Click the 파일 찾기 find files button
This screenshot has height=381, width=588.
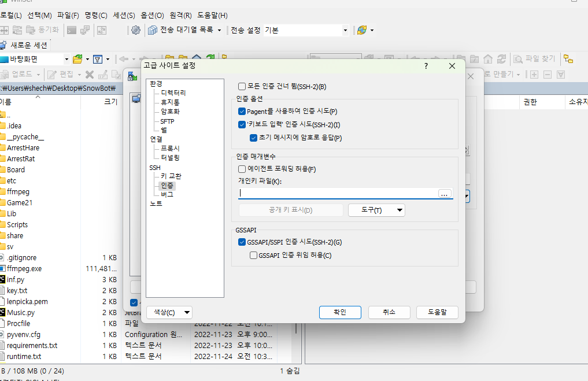point(534,59)
